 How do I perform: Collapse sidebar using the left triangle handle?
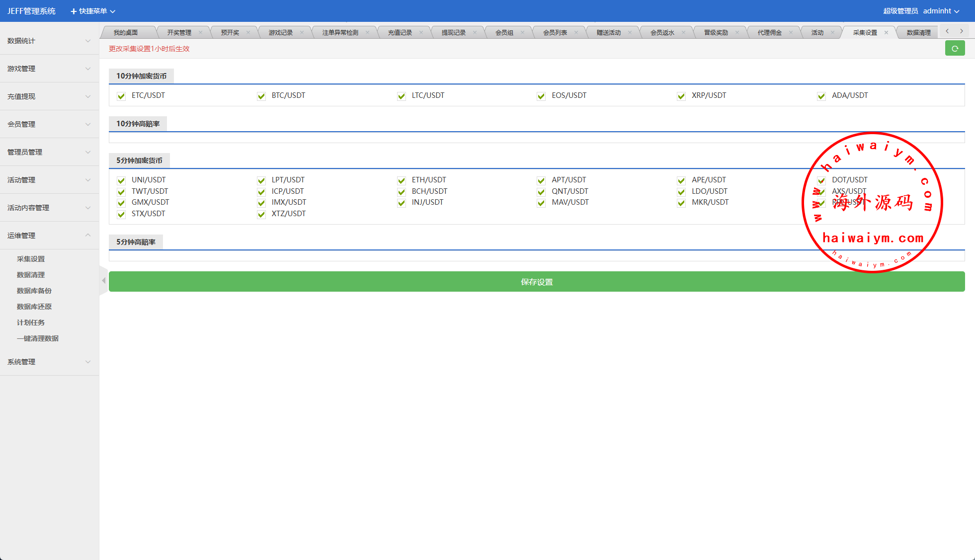[x=103, y=281]
